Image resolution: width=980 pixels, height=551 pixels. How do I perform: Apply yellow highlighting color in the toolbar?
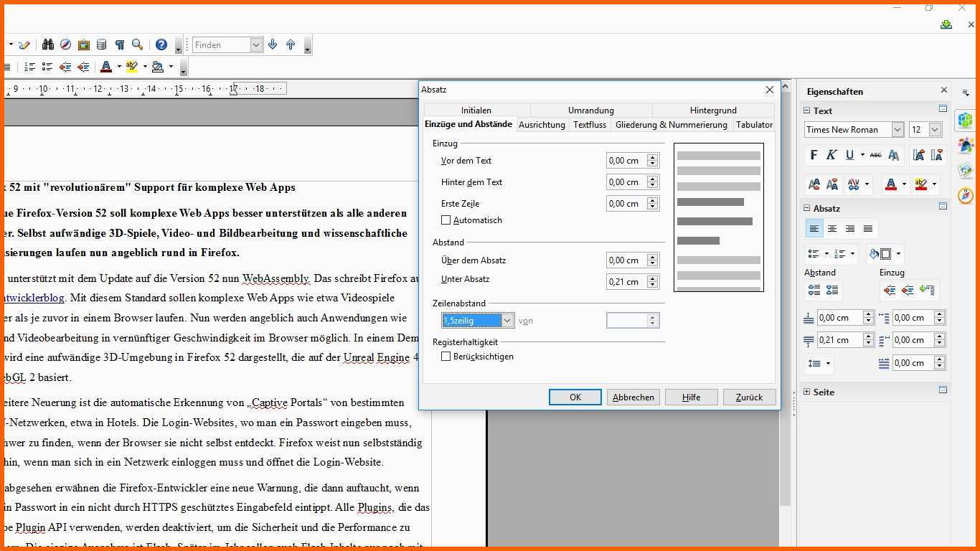(132, 67)
